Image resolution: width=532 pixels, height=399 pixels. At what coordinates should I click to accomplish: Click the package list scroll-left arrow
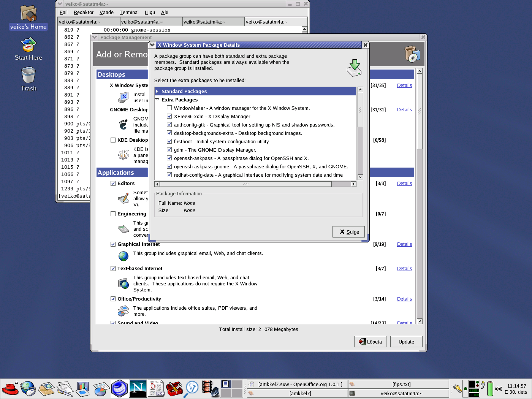pyautogui.click(x=157, y=184)
